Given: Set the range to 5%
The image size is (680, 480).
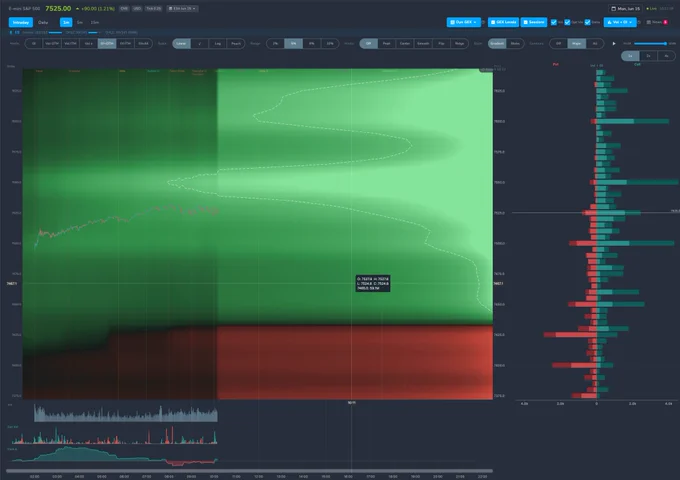Looking at the screenshot, I should pos(294,43).
